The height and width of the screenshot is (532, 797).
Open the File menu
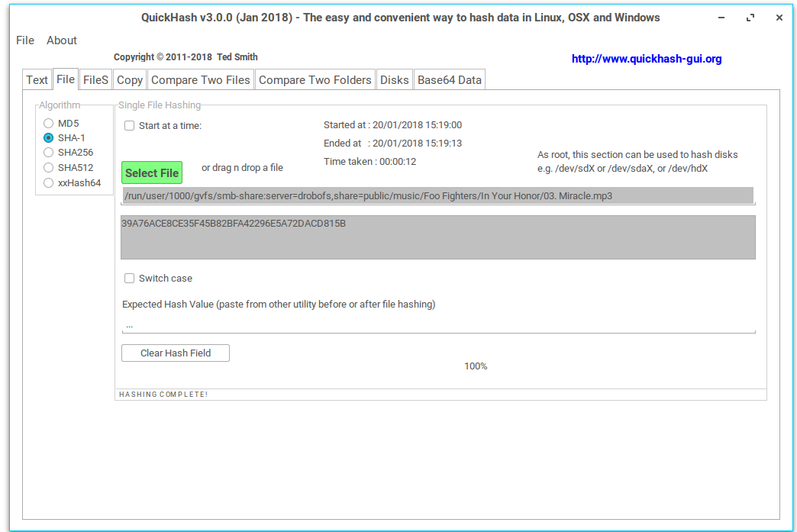point(25,40)
